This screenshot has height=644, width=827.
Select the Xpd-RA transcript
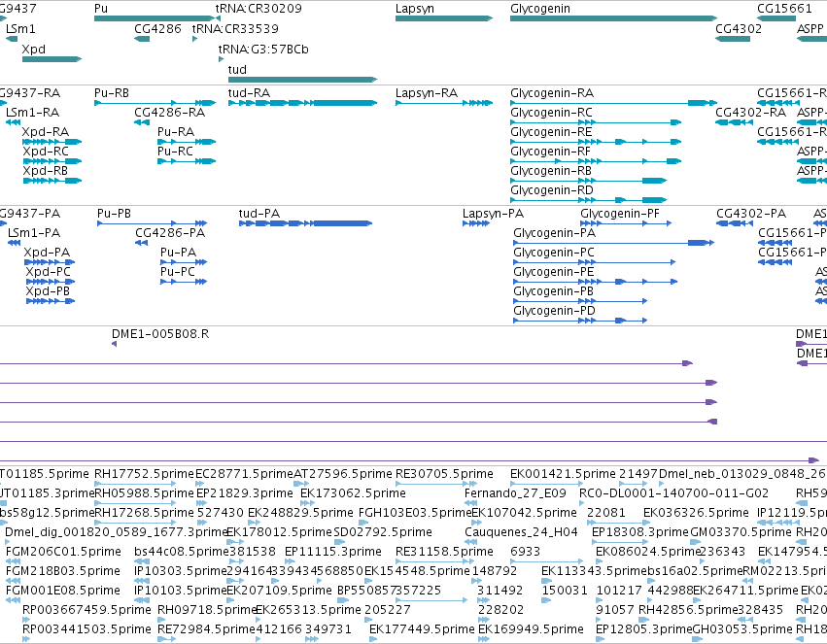pos(52,142)
